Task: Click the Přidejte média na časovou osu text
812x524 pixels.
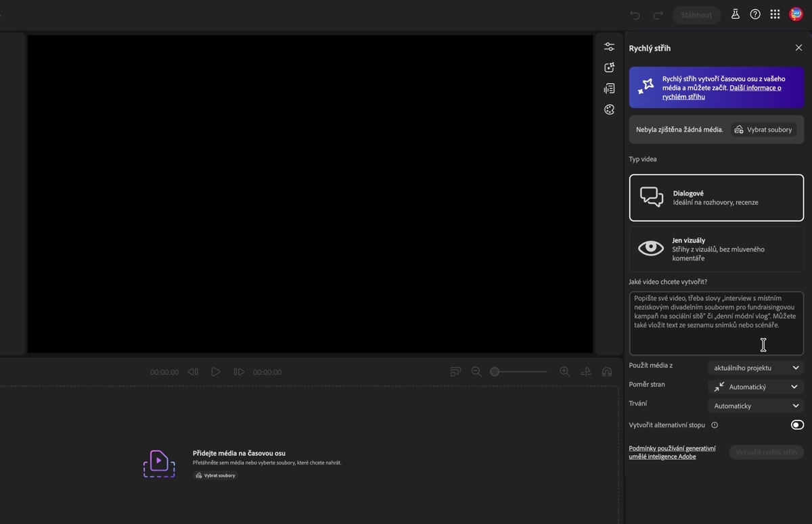Action: (239, 453)
